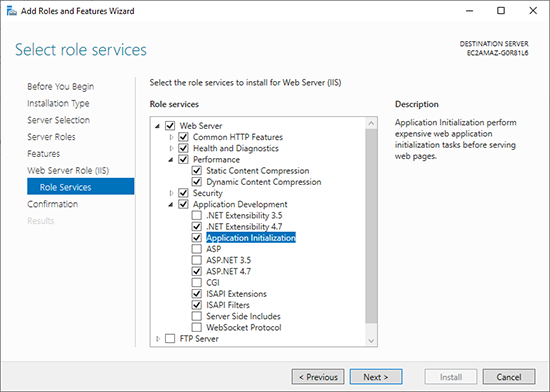Expand the Security node
Image resolution: width=550 pixels, height=392 pixels.
click(x=171, y=193)
